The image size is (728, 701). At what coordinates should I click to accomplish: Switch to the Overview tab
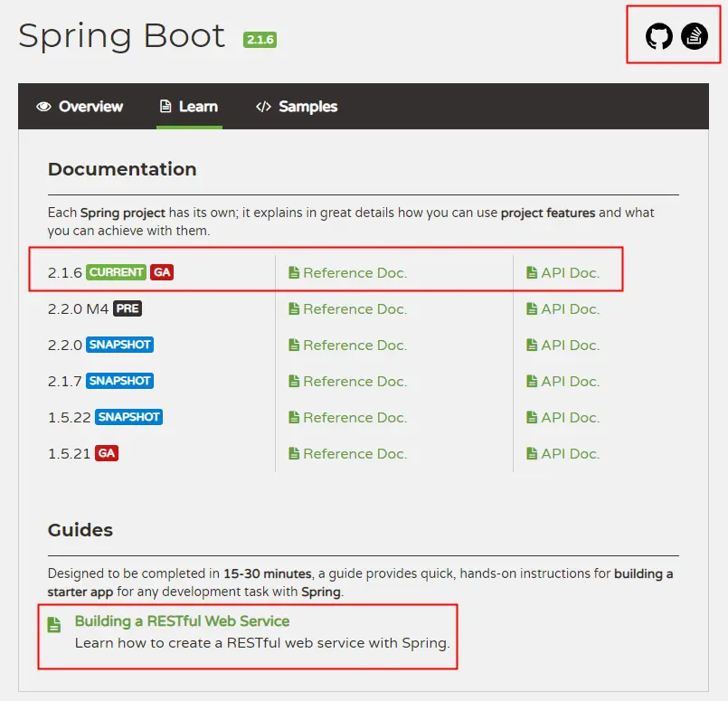[80, 107]
